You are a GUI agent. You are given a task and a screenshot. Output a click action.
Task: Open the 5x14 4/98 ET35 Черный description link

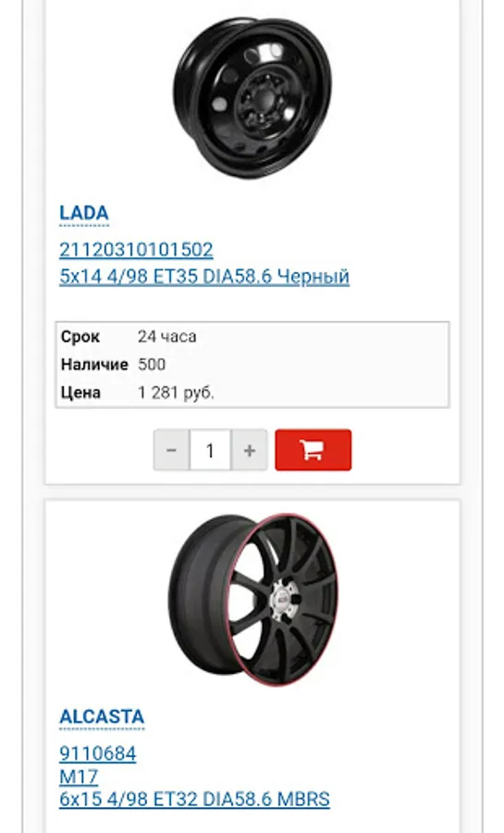[204, 276]
